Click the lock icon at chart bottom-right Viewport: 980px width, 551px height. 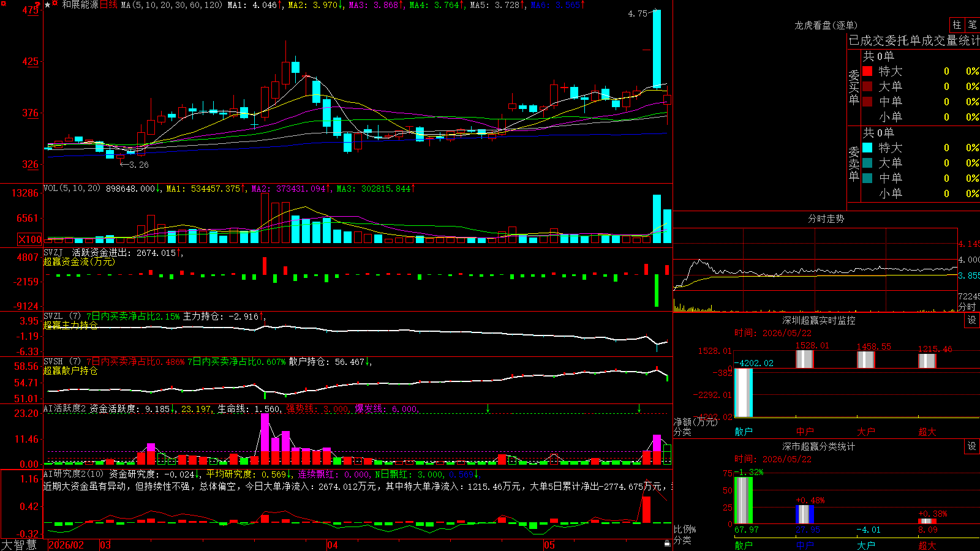pos(667,544)
